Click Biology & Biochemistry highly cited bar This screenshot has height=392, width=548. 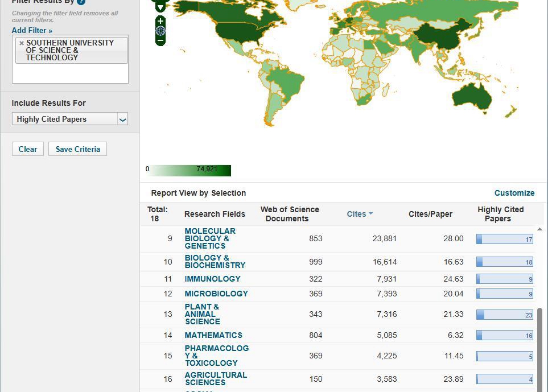505,262
